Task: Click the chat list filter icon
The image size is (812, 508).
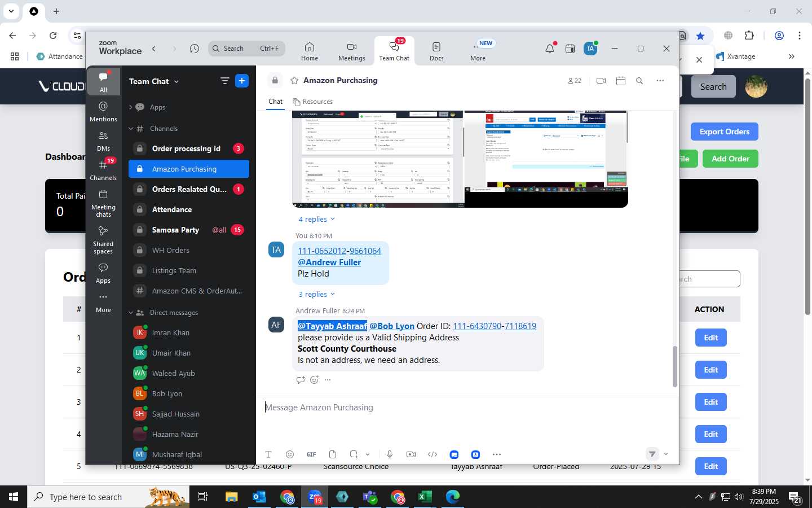Action: (224, 81)
